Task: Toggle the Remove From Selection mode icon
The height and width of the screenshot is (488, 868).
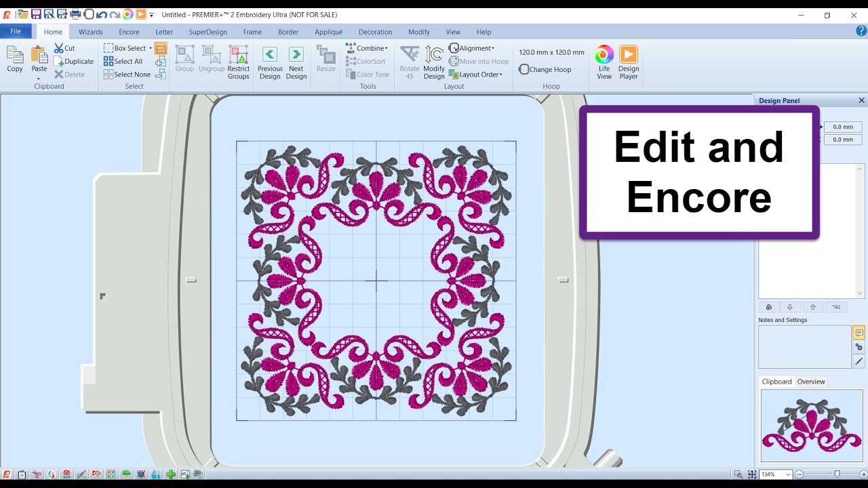Action: point(161,75)
